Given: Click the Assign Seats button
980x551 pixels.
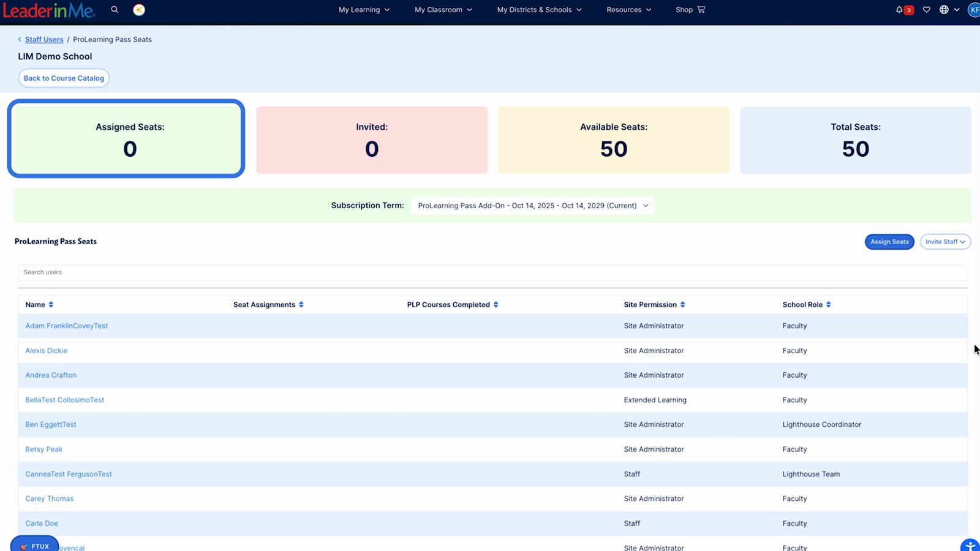Looking at the screenshot, I should [x=889, y=242].
